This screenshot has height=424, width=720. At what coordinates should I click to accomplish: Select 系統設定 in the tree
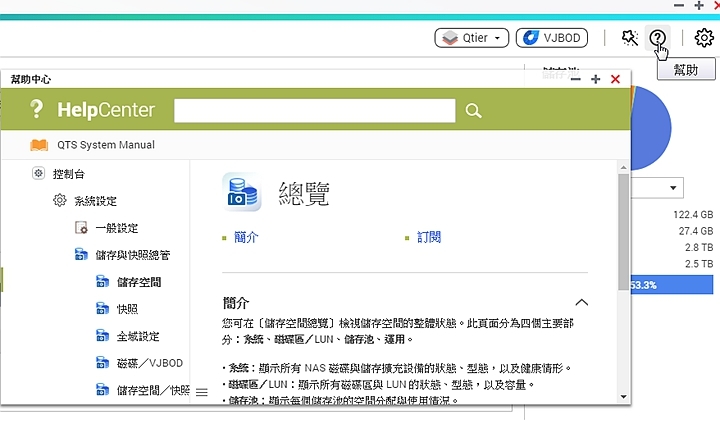(x=96, y=201)
